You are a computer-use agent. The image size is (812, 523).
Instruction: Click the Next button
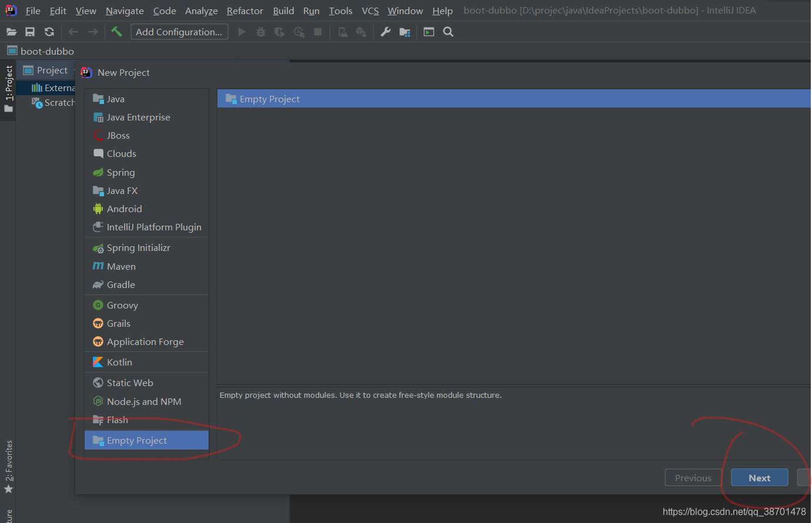click(759, 478)
